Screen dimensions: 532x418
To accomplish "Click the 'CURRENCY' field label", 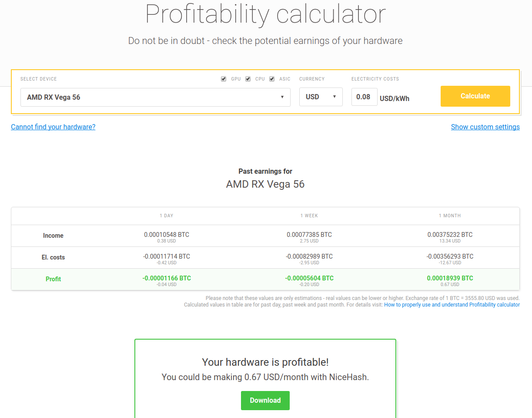I will pos(312,79).
